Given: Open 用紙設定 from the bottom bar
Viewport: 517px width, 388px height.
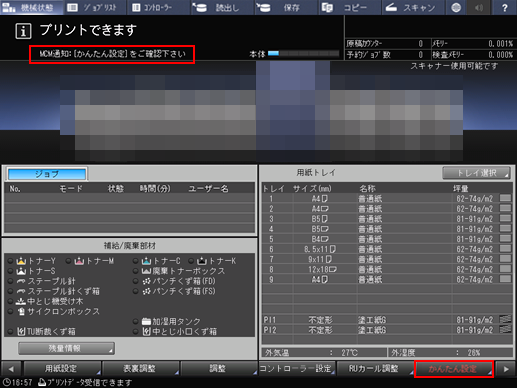Looking at the screenshot, I should pyautogui.click(x=62, y=368).
